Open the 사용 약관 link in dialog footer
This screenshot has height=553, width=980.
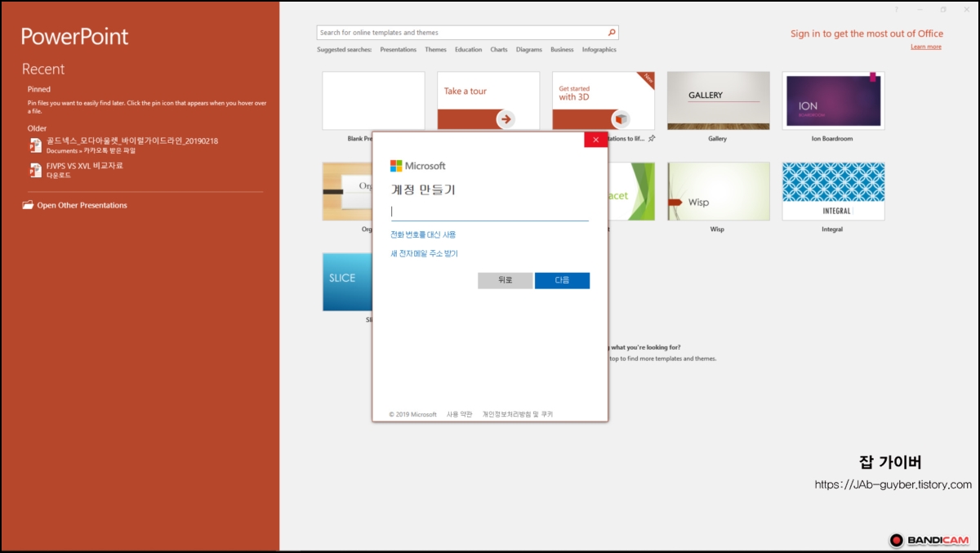coord(459,414)
